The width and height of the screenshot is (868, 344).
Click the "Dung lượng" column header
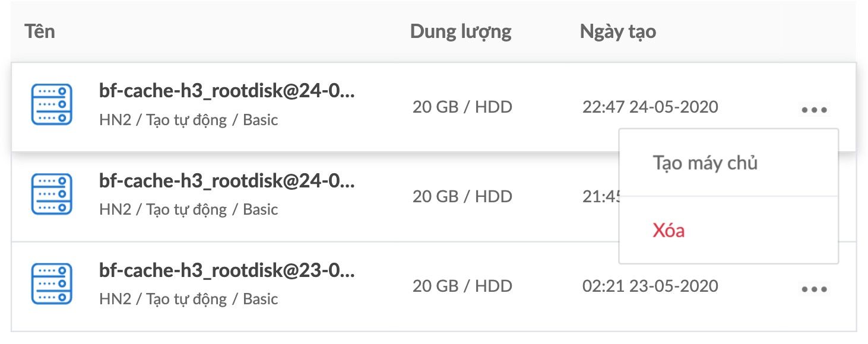pos(461,32)
